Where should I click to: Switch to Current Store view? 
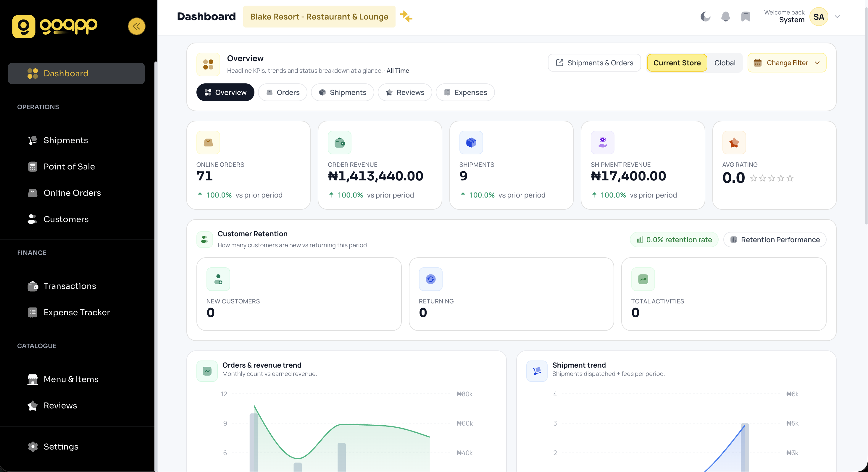tap(677, 63)
